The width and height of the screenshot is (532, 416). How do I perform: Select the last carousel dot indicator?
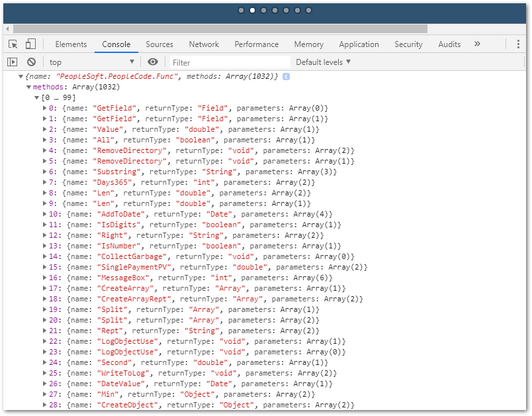[x=308, y=10]
